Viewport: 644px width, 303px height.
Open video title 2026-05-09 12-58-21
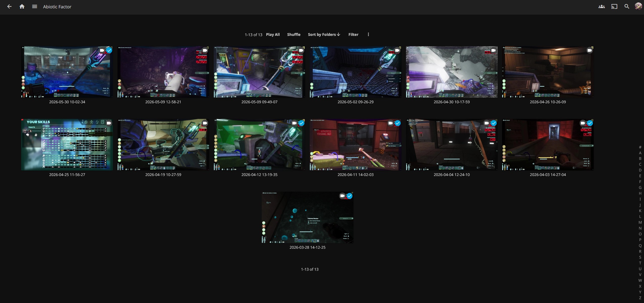[163, 102]
